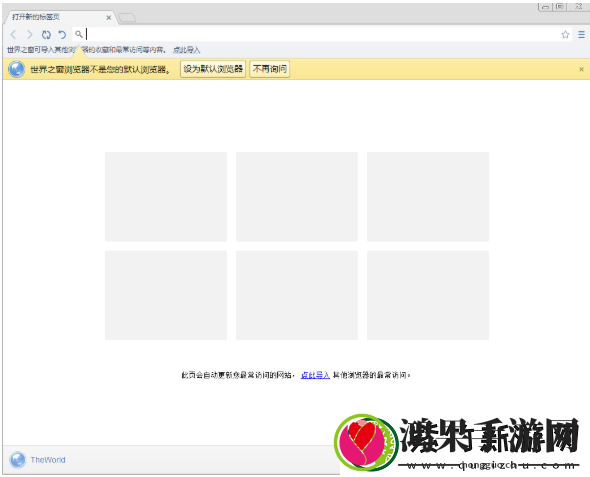Viewport: 590px width, 477px height.
Task: Maximize the browser window
Action: 560,6
